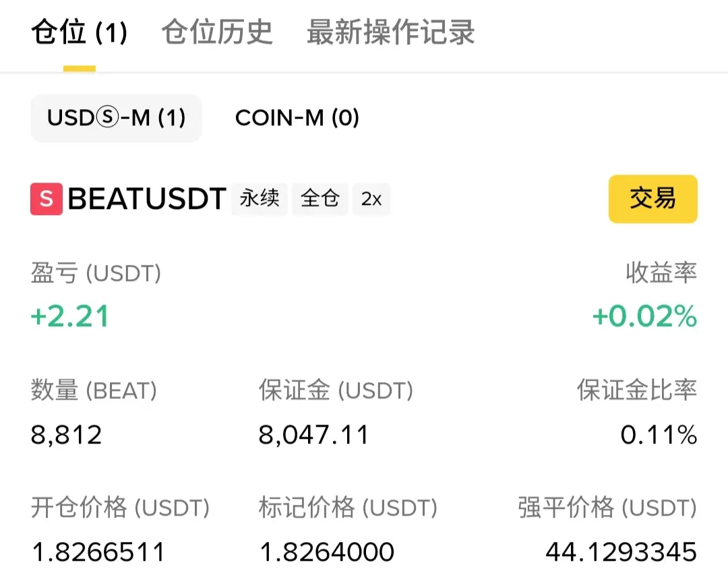Tap the 全仓 cross margin tag

click(320, 199)
